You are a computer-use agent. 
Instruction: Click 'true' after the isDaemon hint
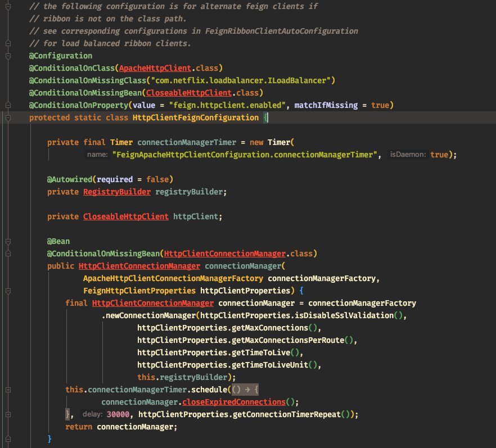[x=439, y=155]
